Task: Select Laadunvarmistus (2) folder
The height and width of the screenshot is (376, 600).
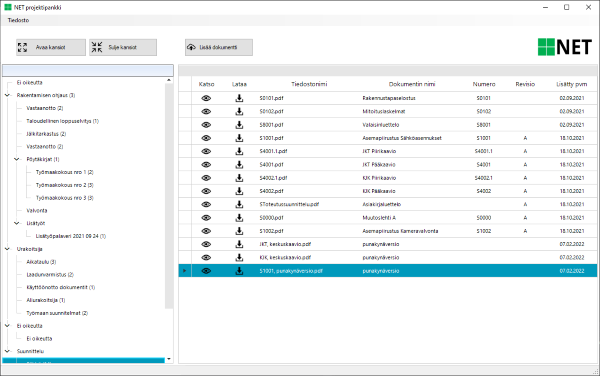Action: pos(50,275)
